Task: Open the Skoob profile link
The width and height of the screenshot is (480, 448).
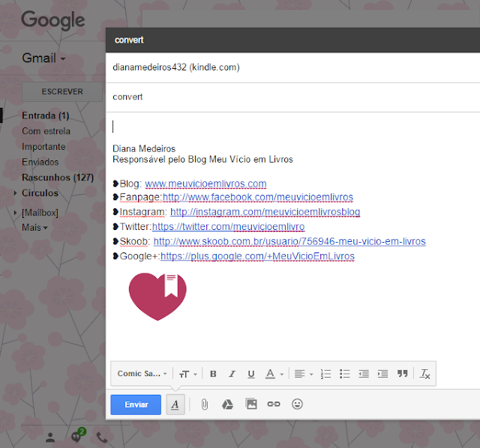Action: (289, 241)
